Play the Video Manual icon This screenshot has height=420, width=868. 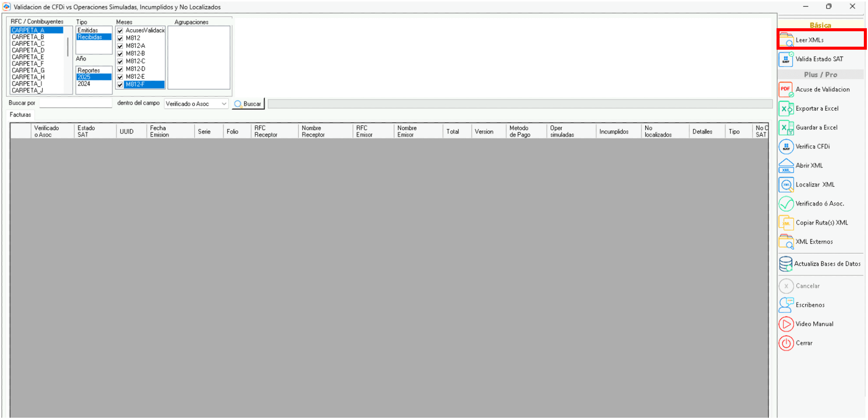tap(786, 324)
